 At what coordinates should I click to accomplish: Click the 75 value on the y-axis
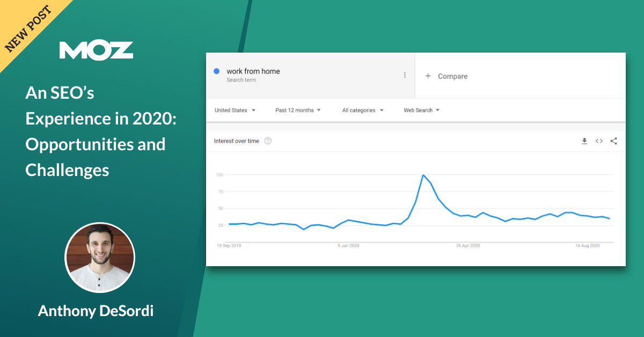(x=220, y=192)
